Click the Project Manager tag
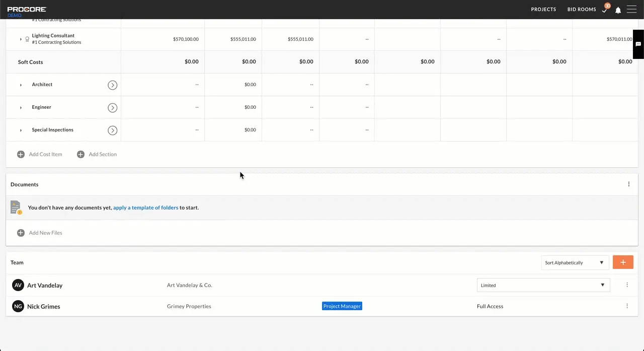The width and height of the screenshot is (644, 351). pos(342,306)
